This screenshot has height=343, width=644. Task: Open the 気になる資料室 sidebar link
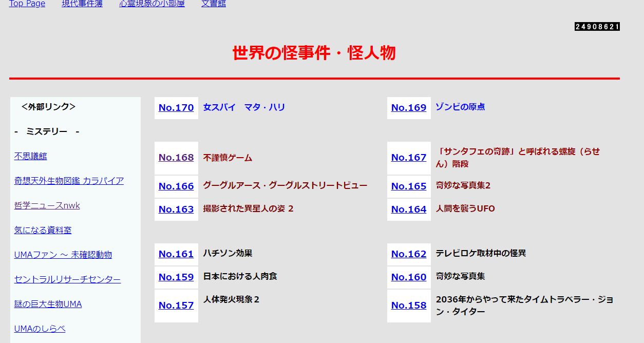43,230
